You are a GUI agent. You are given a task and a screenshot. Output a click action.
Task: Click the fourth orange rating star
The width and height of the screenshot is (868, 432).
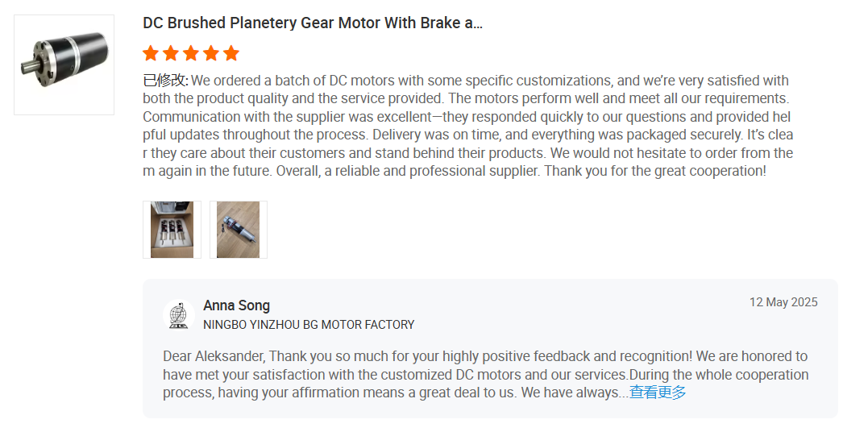211,53
